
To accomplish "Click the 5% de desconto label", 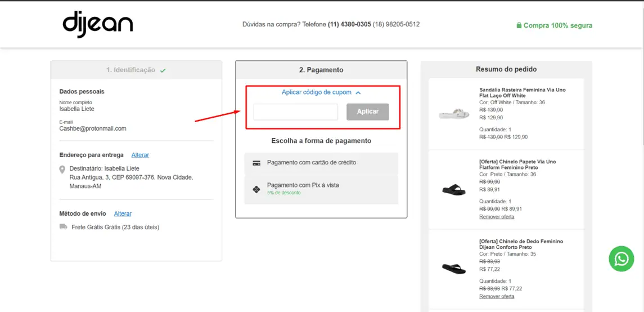I will pos(284,193).
